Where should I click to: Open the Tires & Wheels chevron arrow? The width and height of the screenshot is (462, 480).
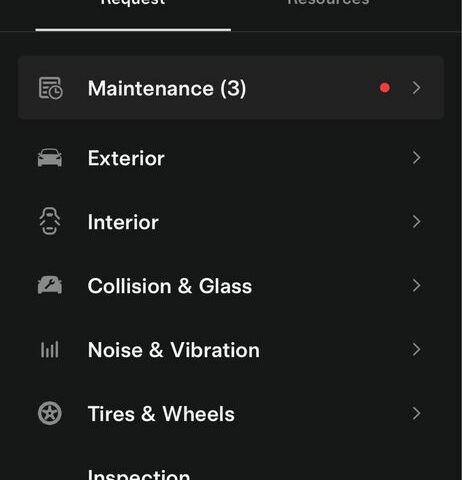point(416,414)
